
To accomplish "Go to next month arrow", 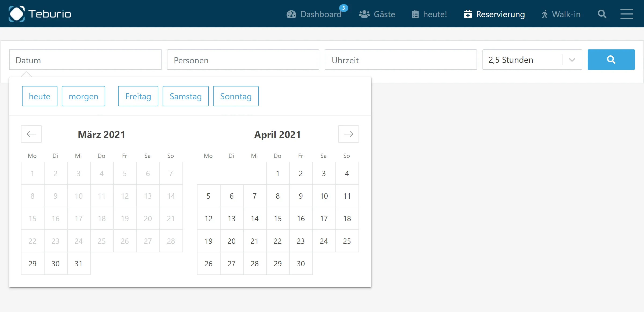I will click(348, 134).
